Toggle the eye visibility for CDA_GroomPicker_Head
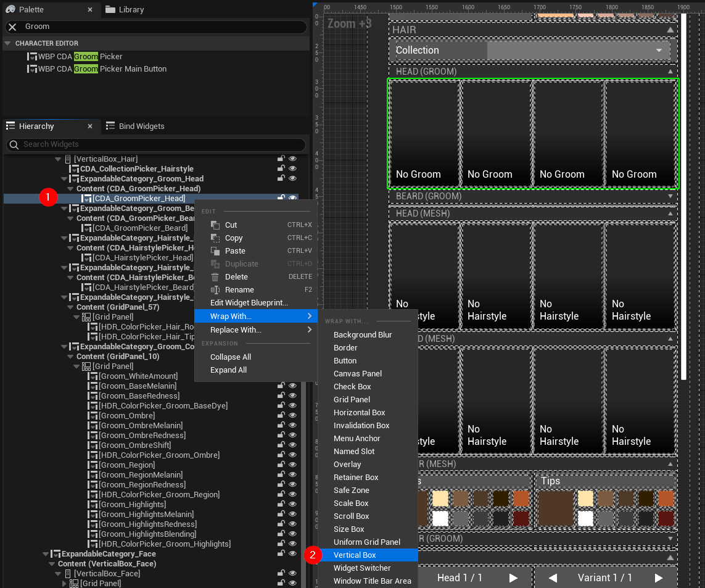 pos(292,198)
